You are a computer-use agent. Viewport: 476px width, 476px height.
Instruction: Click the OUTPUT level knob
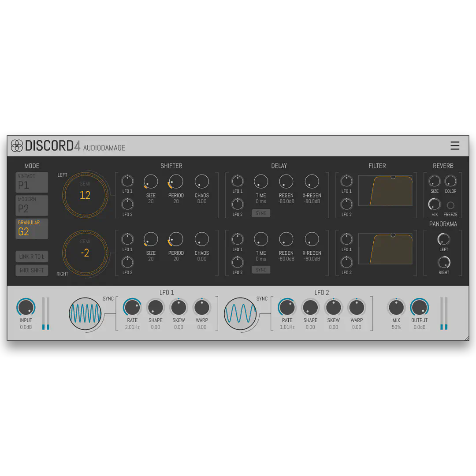click(419, 307)
